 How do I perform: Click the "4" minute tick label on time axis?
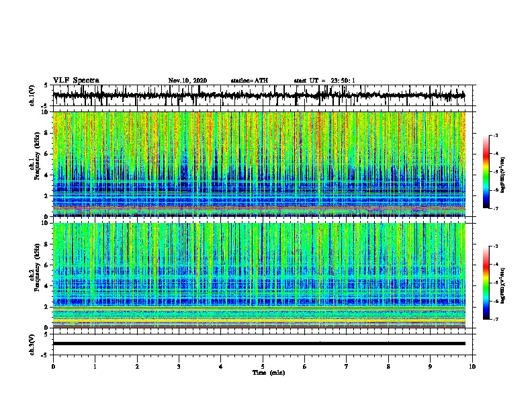point(221,367)
